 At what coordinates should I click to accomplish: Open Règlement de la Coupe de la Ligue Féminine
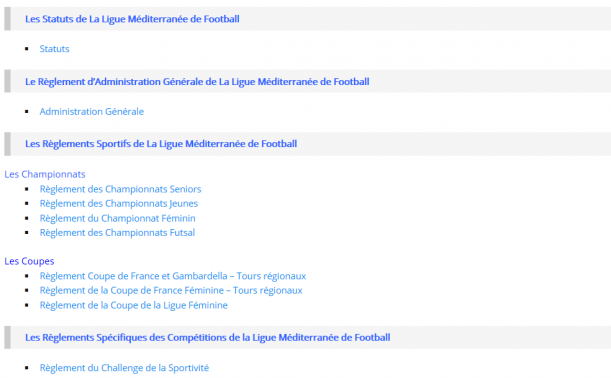coord(134,305)
